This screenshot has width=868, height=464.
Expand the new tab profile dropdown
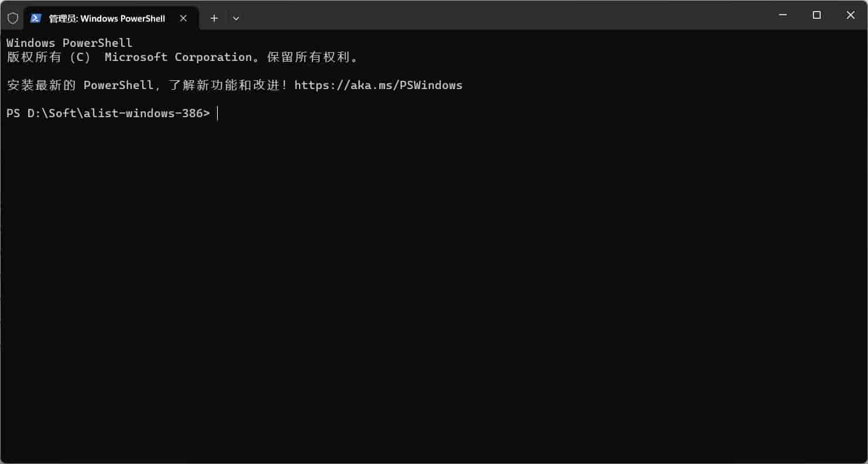[236, 18]
